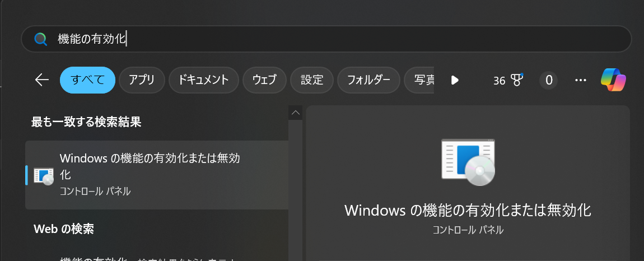Click the Windows features icon in the results list

(x=44, y=176)
